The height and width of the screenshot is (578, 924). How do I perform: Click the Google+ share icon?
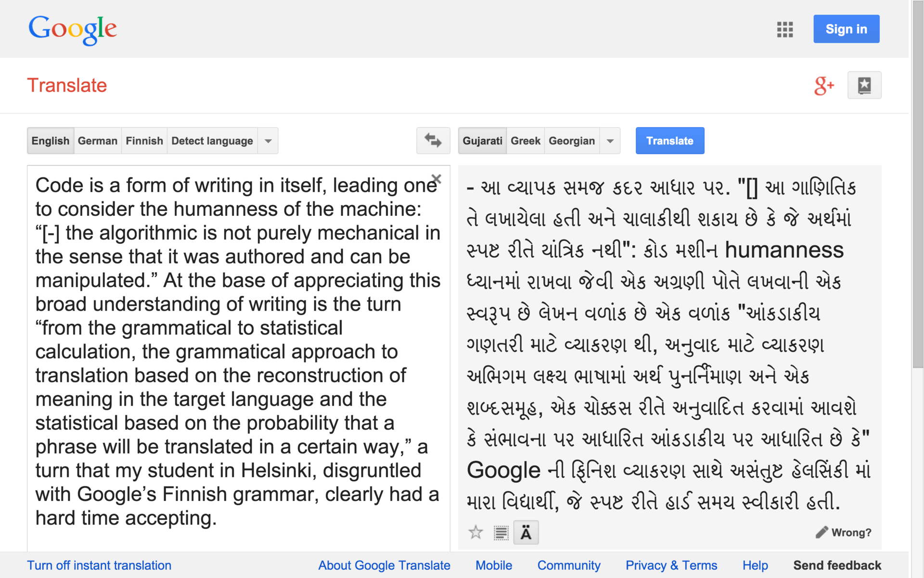pos(823,86)
